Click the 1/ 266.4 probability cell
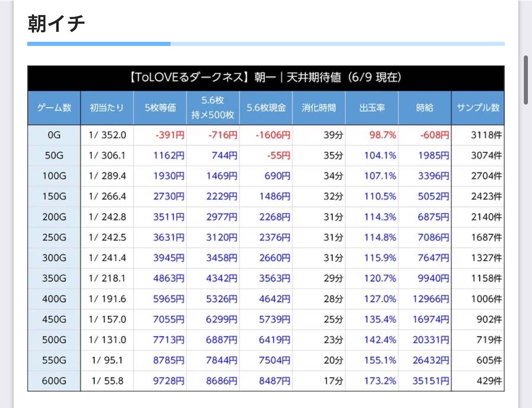The width and height of the screenshot is (532, 408). point(107,197)
